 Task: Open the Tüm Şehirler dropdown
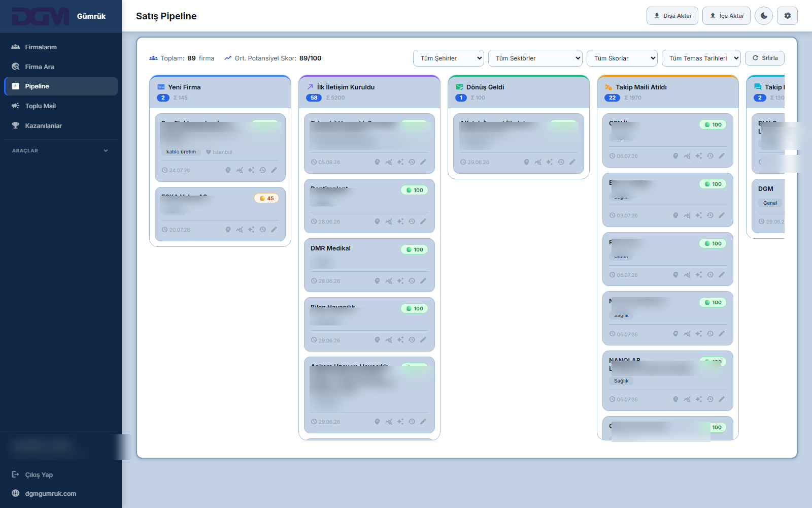(449, 58)
